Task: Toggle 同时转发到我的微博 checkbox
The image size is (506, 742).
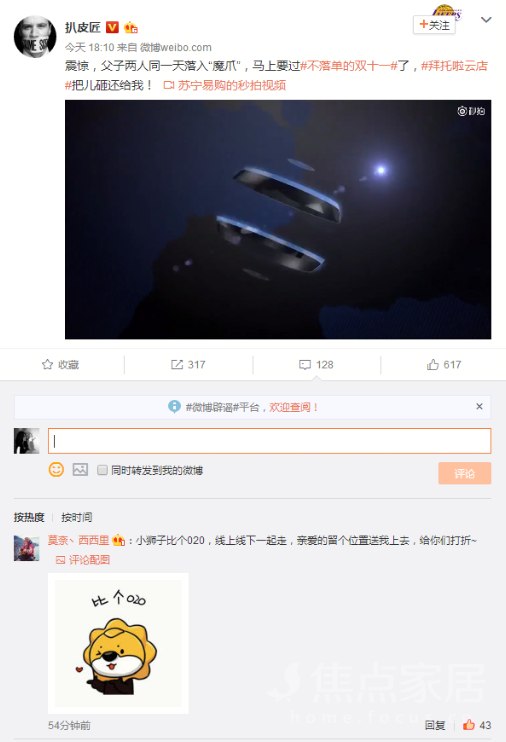Action: click(x=102, y=470)
